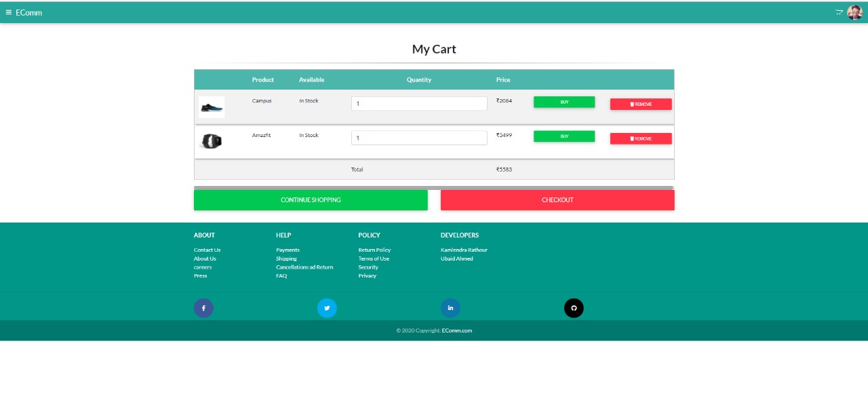
Task: Click the EComm brand title
Action: [x=28, y=12]
